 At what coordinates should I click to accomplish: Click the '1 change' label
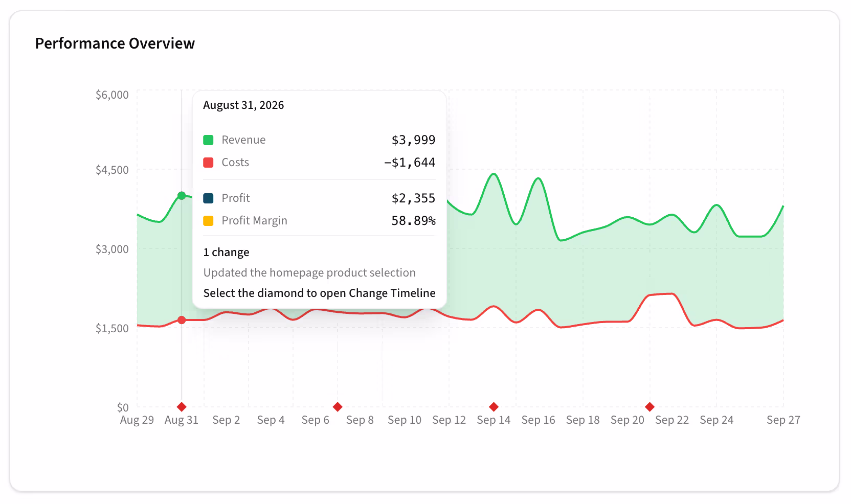227,253
